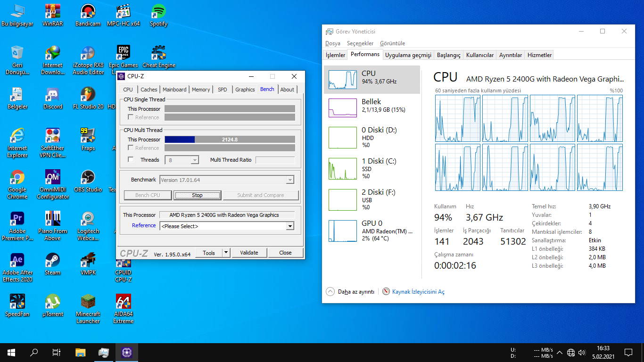The image size is (644, 362).
Task: Open the taskbar clock showing 16:33
Action: point(603,353)
